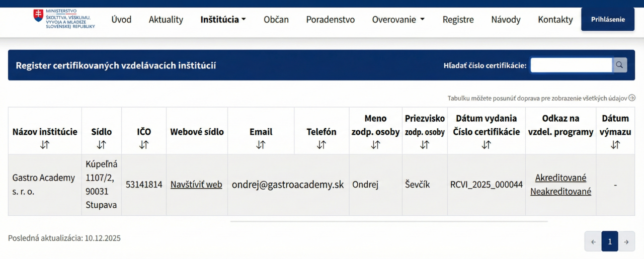Focus the certification number search field
This screenshot has width=644, height=259.
pyautogui.click(x=571, y=65)
